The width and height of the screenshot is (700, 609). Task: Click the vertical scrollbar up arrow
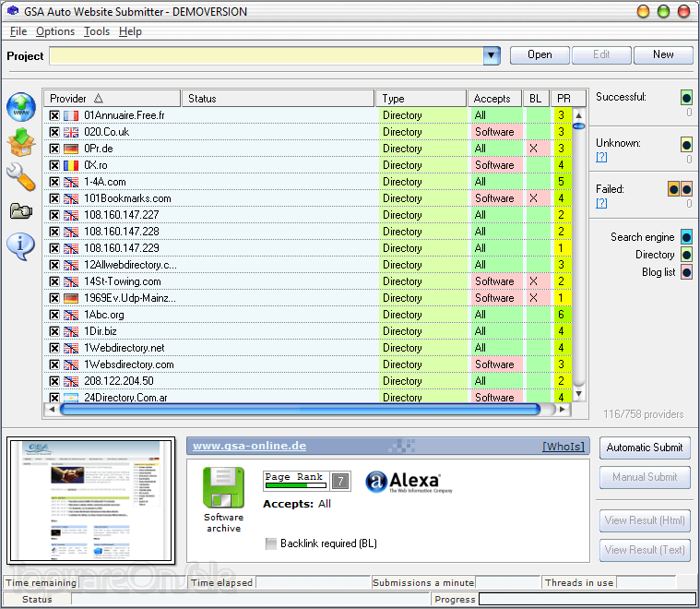[x=578, y=115]
